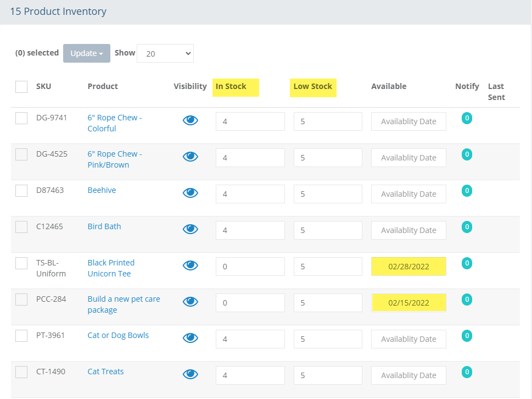Click notify badge for Cat Treats row
The image size is (532, 399).
467,372
